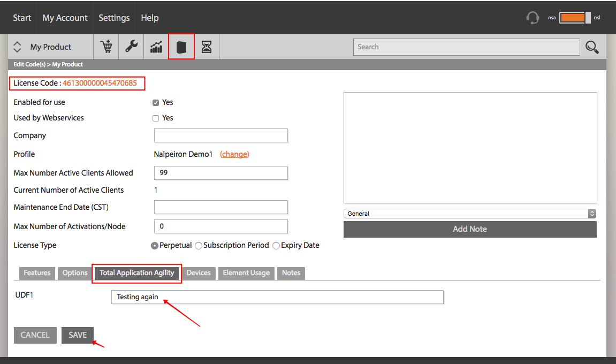This screenshot has height=364, width=616.
Task: Open the license codes book icon
Action: pos(181,47)
